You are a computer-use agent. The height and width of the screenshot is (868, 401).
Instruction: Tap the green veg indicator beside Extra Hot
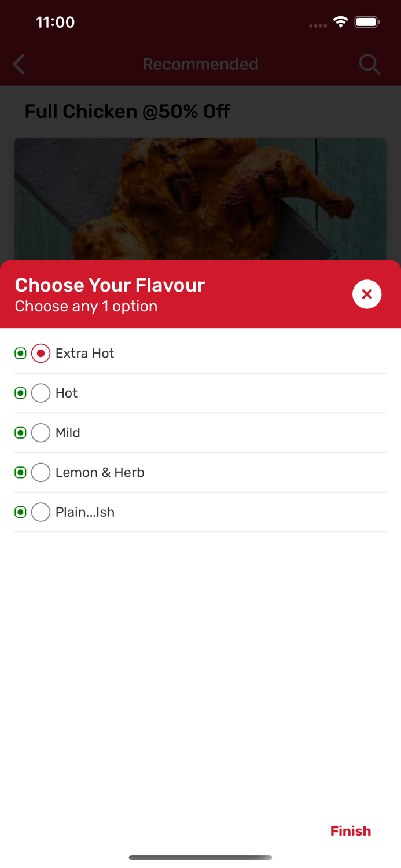pyautogui.click(x=21, y=353)
